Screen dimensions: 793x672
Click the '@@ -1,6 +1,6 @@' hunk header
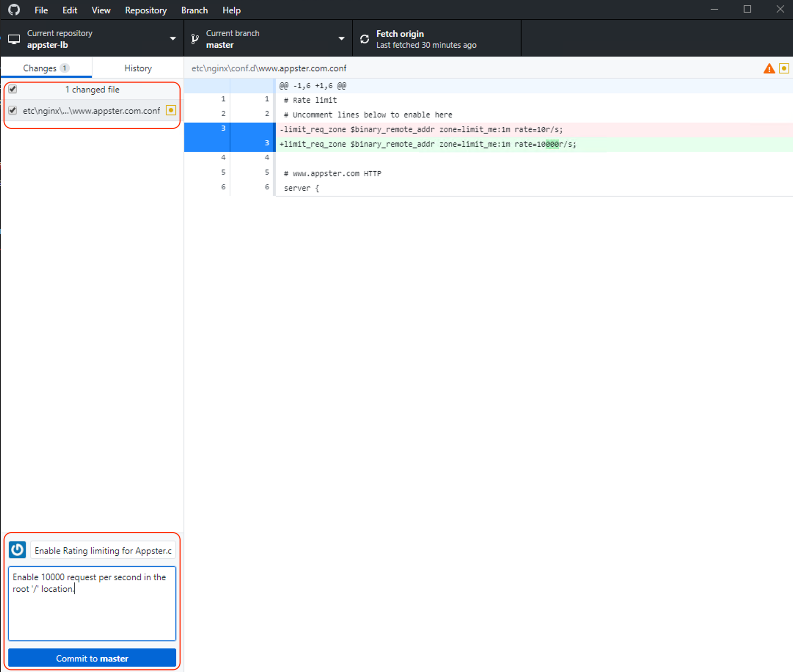pos(313,86)
